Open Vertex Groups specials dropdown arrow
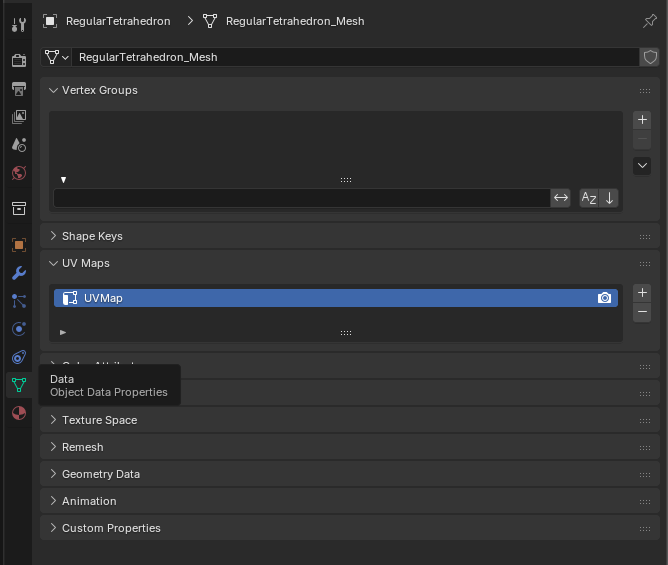The width and height of the screenshot is (668, 565). click(642, 165)
